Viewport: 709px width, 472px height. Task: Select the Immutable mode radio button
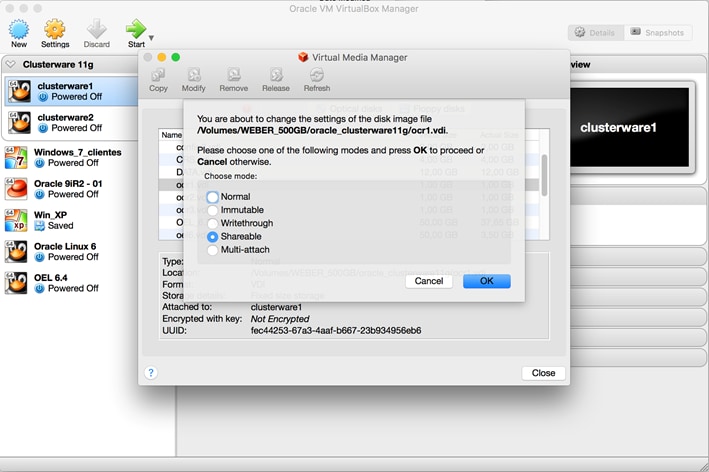pyautogui.click(x=213, y=210)
